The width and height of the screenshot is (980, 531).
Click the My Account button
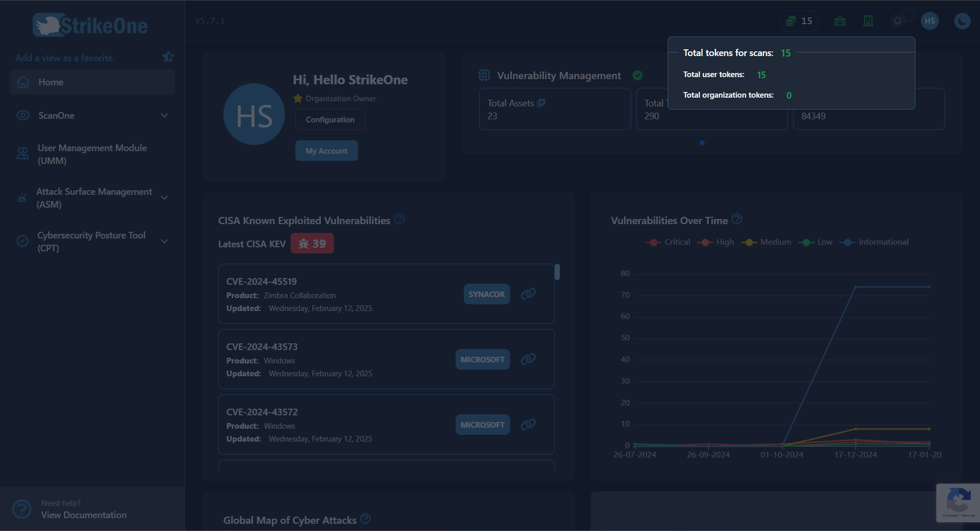tap(326, 150)
